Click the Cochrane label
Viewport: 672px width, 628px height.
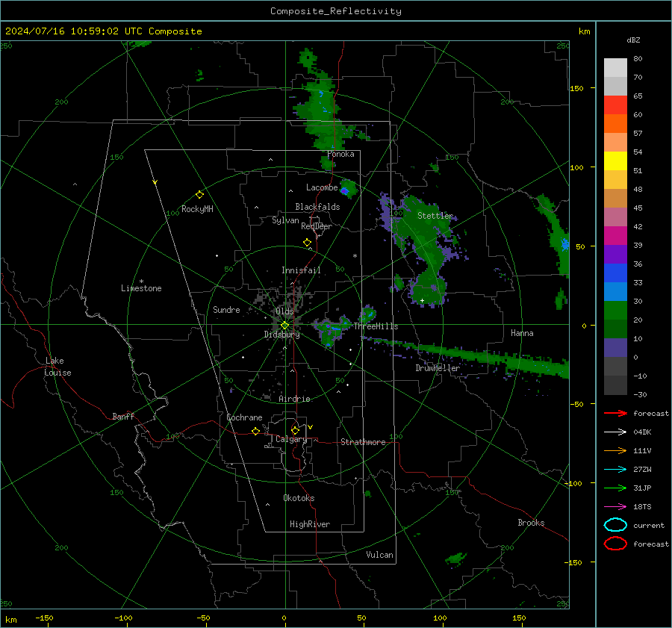point(244,417)
